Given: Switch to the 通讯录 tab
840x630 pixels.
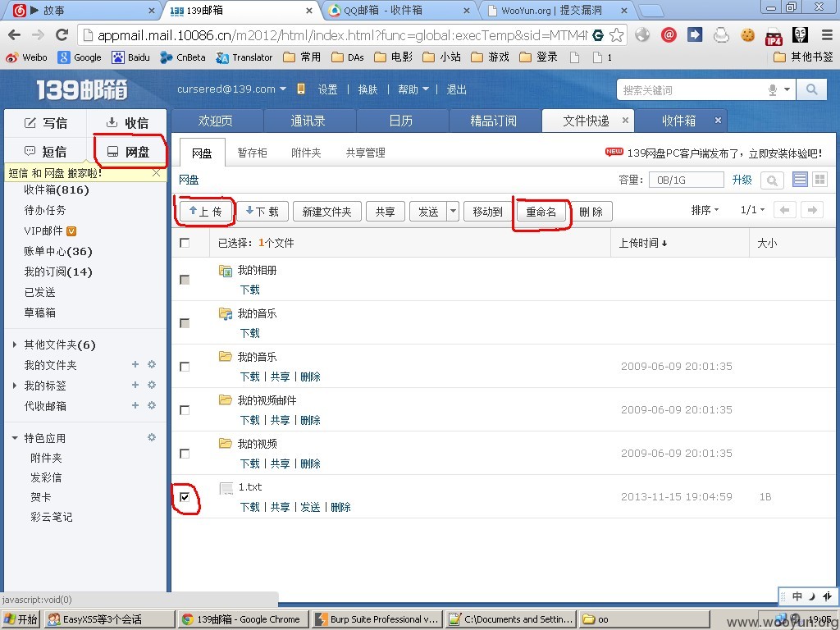Looking at the screenshot, I should (x=308, y=121).
